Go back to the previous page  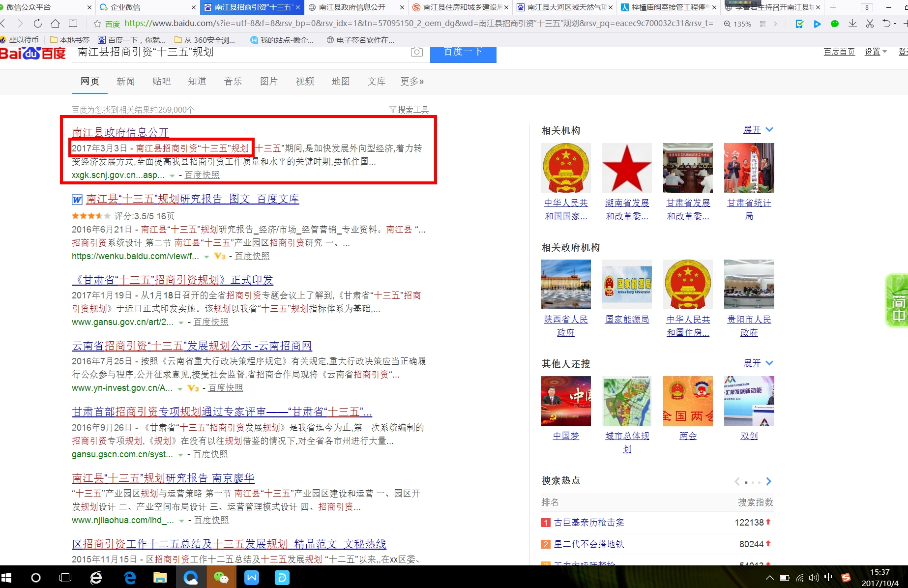[x=3, y=23]
